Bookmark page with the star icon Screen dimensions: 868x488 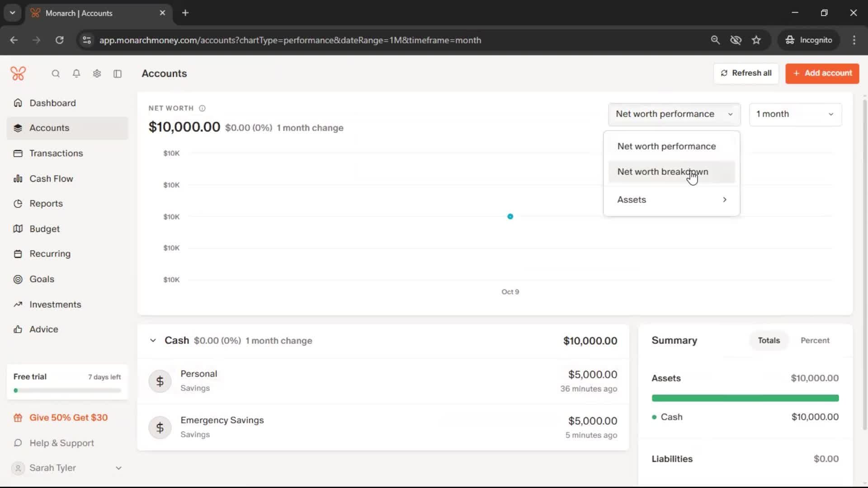pos(756,40)
